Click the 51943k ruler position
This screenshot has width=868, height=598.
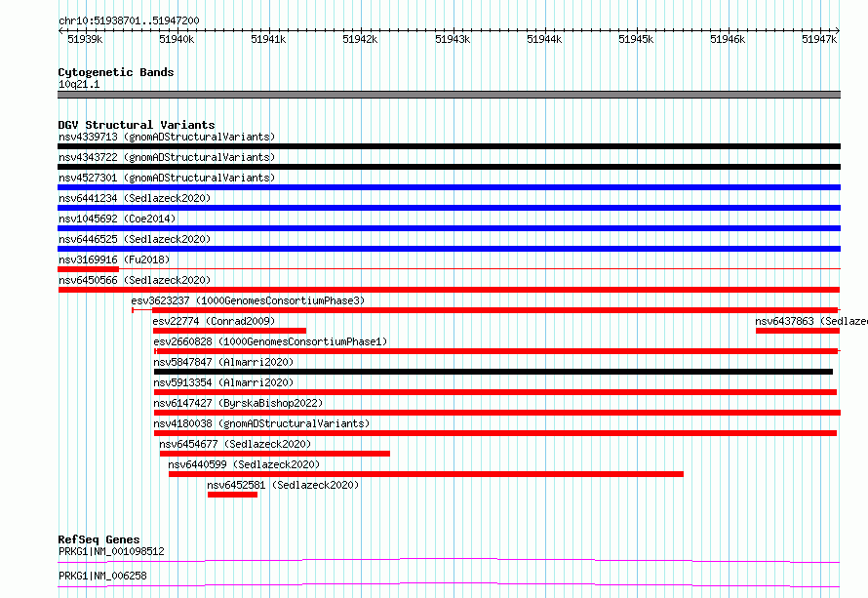click(453, 39)
